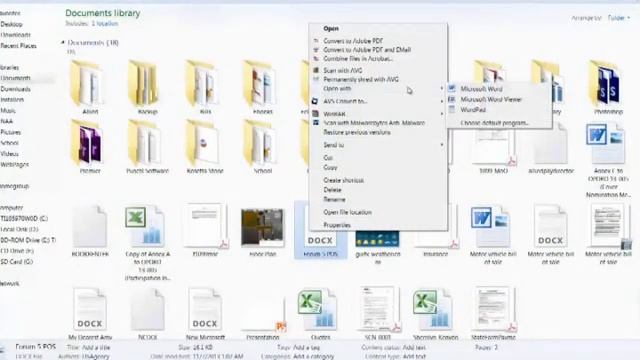Open Videos library in navigation pane
640x360 pixels.
tap(9, 154)
